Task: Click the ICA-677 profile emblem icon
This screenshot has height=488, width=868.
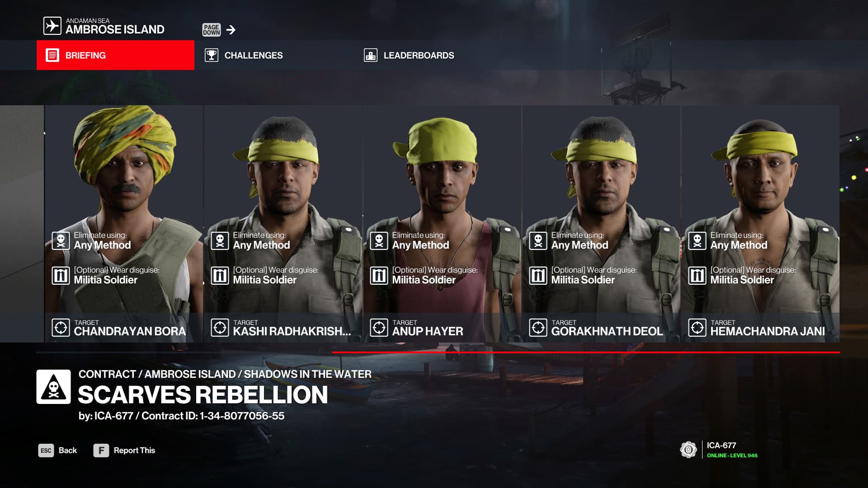Action: (x=688, y=450)
